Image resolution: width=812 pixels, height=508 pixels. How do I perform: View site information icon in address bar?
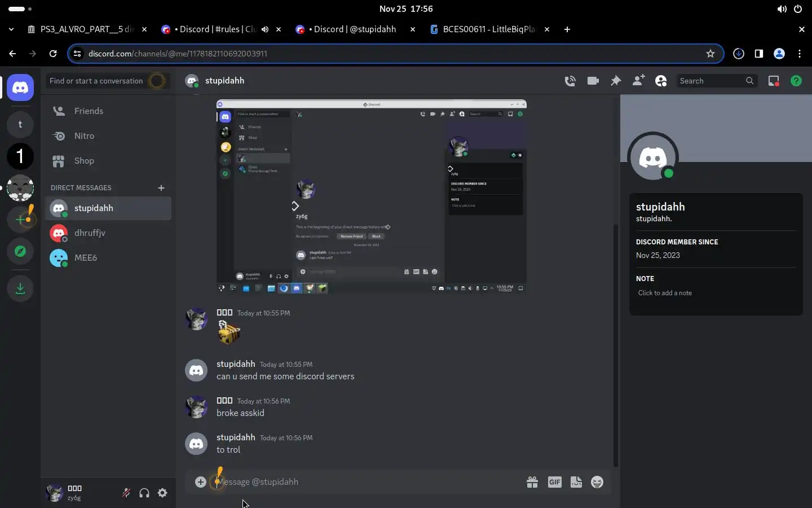pos(78,54)
